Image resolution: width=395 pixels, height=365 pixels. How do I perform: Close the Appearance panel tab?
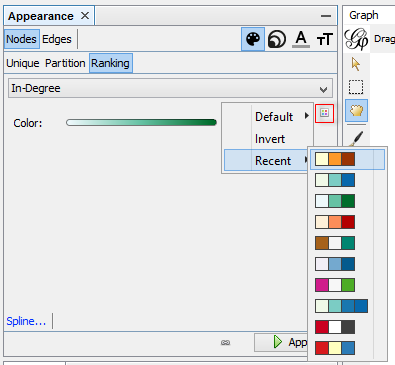85,16
